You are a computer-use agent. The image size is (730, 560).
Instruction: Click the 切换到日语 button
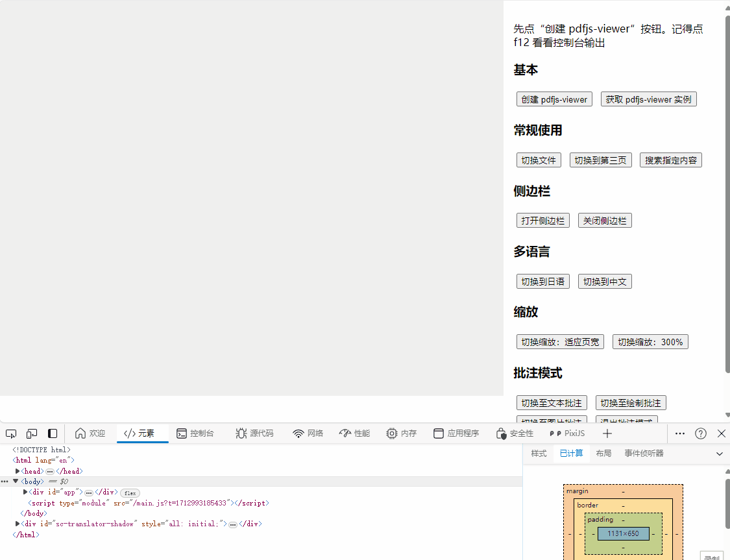(543, 282)
